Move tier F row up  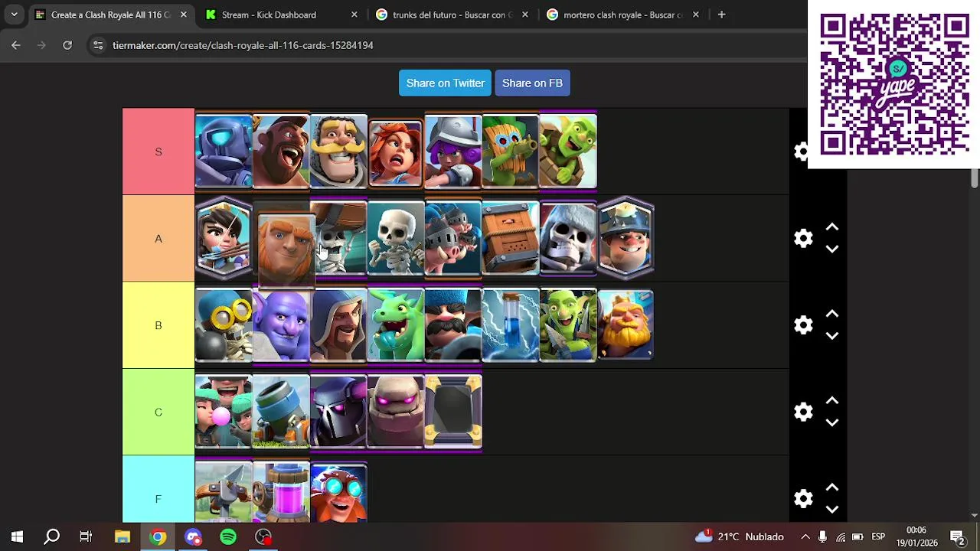832,488
